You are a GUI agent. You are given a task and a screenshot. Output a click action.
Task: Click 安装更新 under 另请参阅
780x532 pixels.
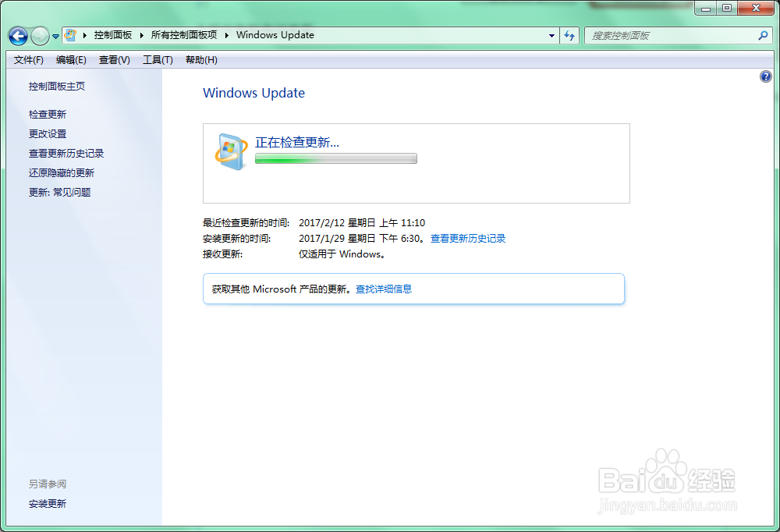pos(48,504)
